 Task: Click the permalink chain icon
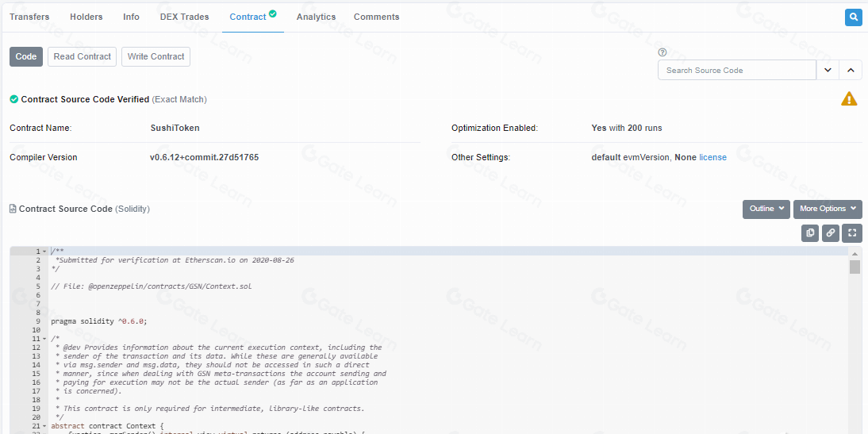[x=831, y=232]
